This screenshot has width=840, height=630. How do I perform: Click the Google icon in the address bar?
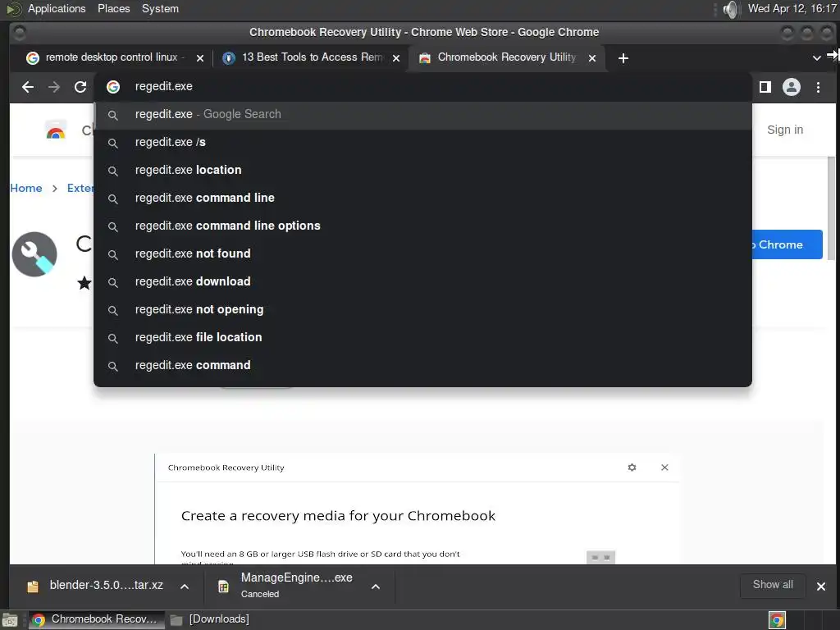pos(113,87)
